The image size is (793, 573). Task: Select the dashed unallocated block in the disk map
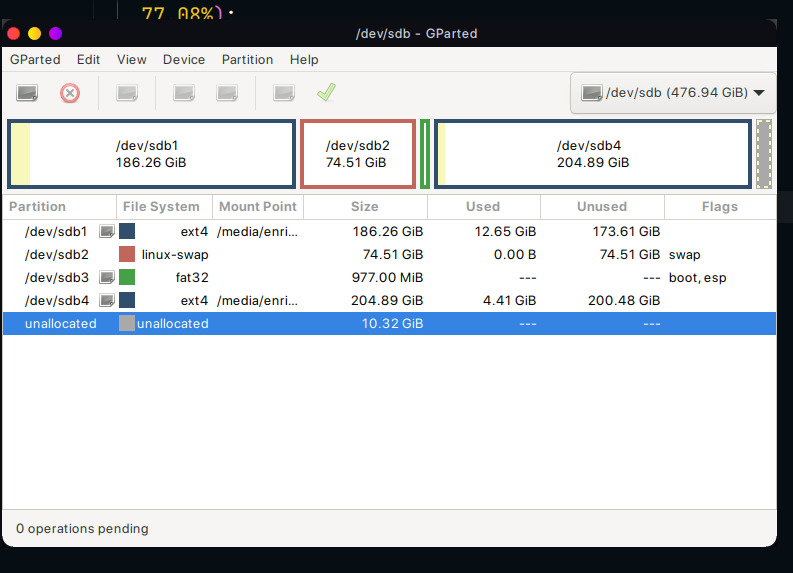[x=764, y=154]
